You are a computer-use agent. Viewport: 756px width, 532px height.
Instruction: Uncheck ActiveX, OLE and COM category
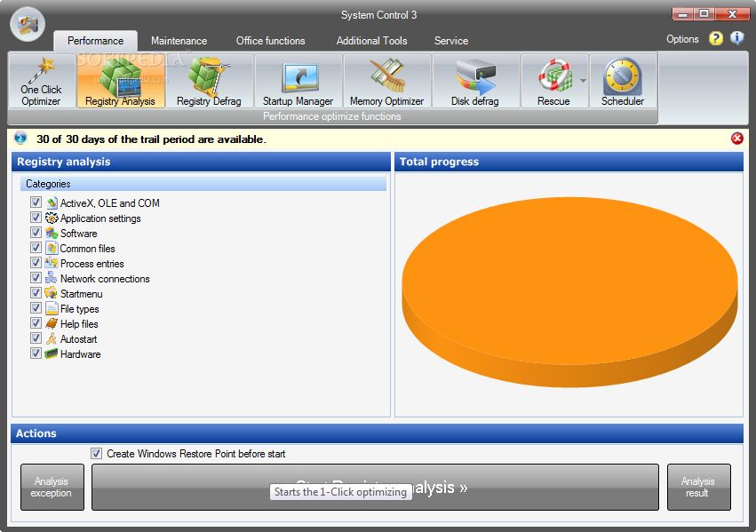[x=36, y=202]
